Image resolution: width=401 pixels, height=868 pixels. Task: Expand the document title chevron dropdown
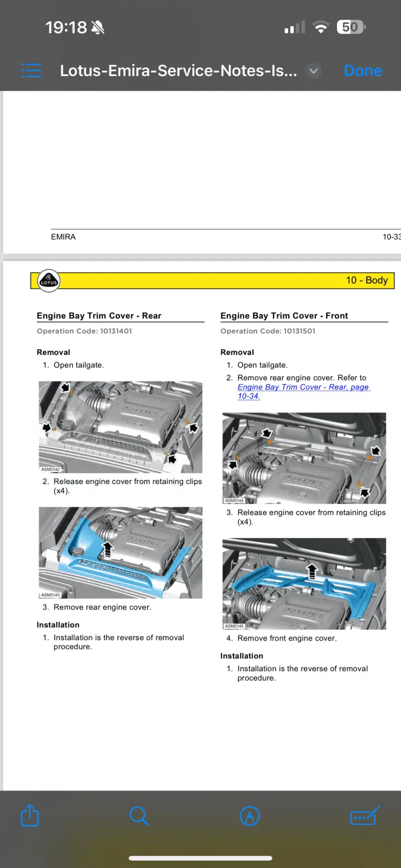coord(313,71)
